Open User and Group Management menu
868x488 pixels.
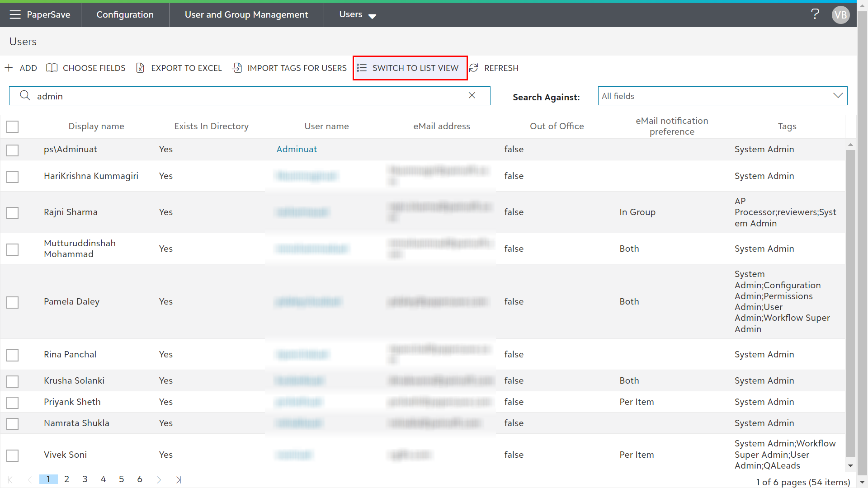(246, 14)
